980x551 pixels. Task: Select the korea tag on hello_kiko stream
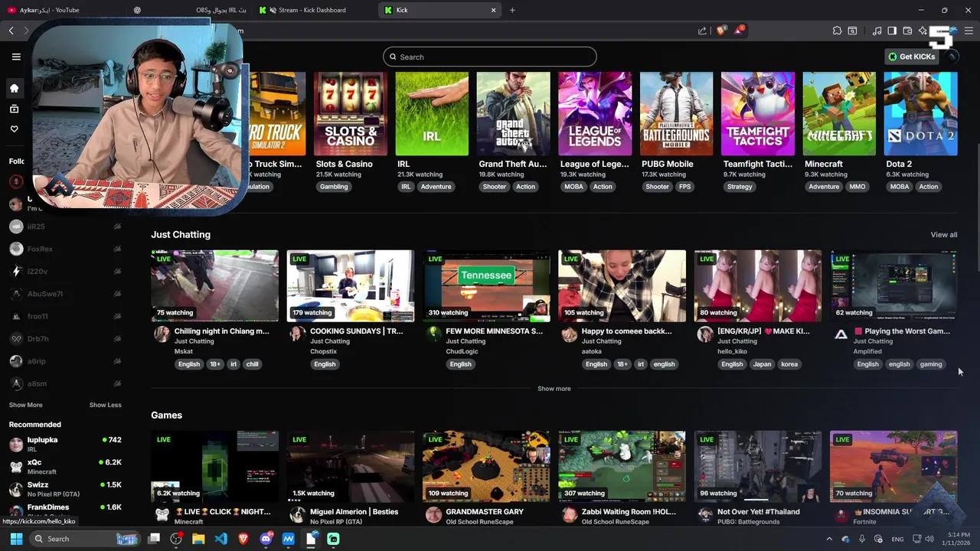coord(789,364)
